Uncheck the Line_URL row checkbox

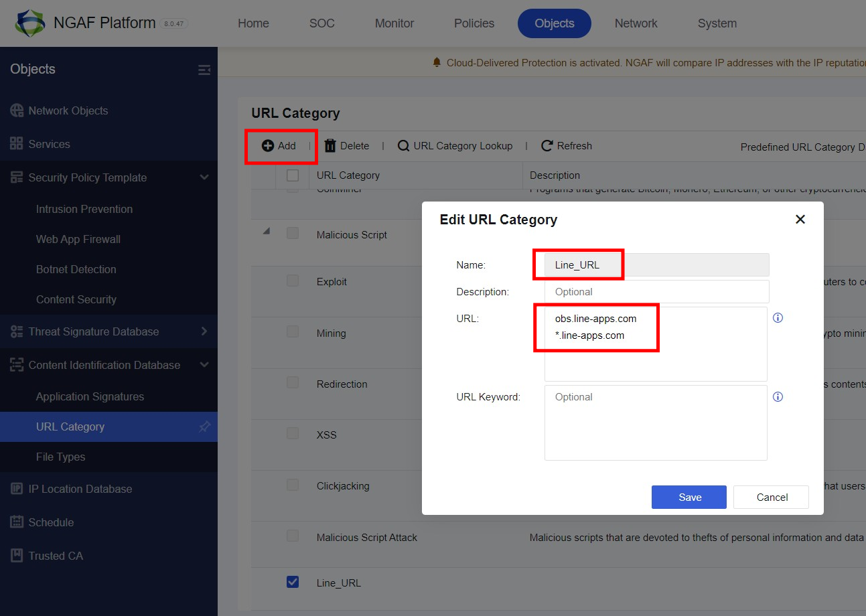pos(293,582)
